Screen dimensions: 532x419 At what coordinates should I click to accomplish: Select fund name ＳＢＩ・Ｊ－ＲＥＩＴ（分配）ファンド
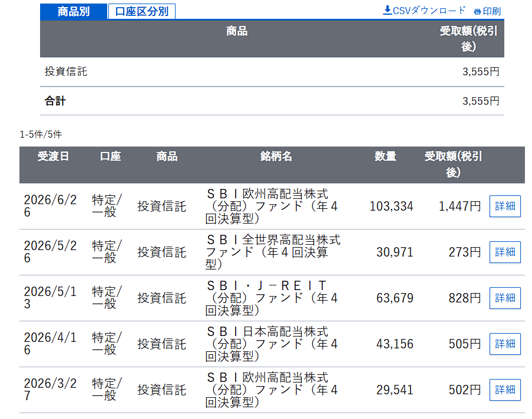[272, 298]
